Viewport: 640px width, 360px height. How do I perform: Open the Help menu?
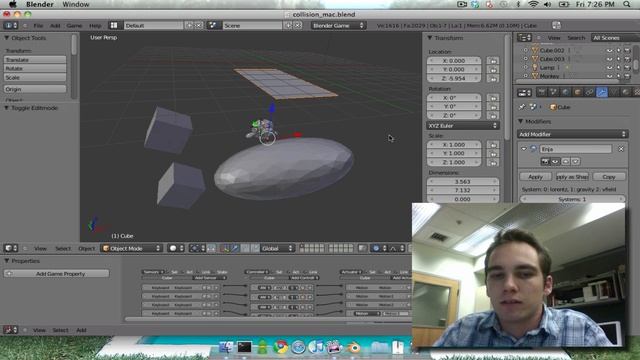pos(95,25)
